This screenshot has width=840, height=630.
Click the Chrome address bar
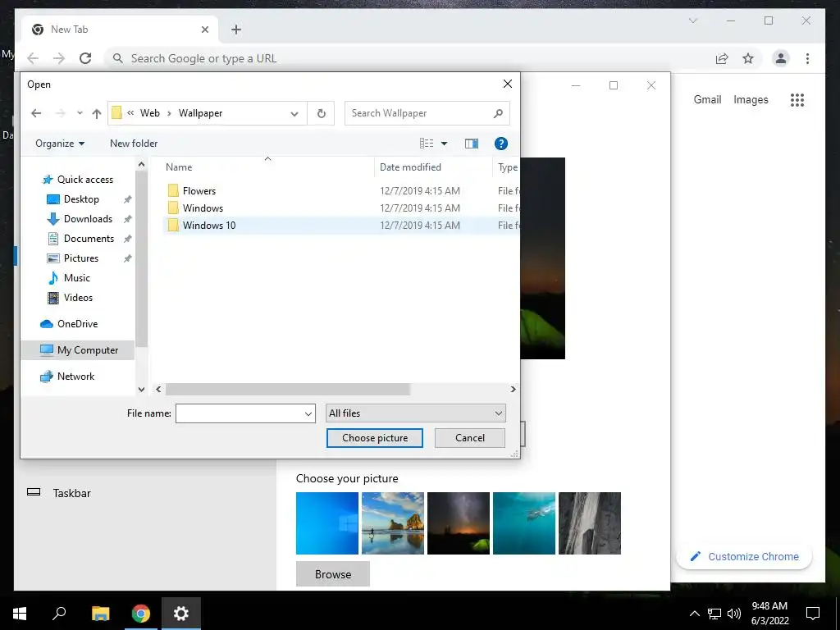407,58
